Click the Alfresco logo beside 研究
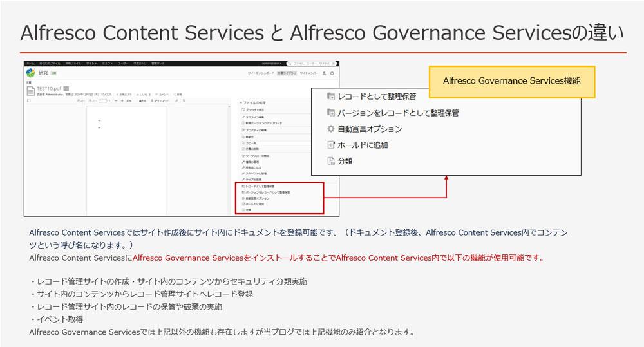Viewport: 644px width, 347px height. (x=30, y=73)
